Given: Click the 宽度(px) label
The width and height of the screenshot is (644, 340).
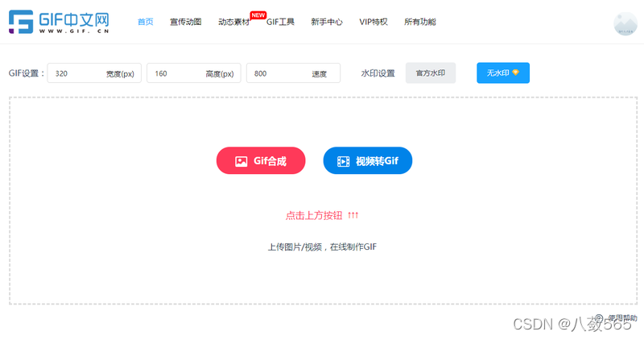Looking at the screenshot, I should tap(120, 74).
